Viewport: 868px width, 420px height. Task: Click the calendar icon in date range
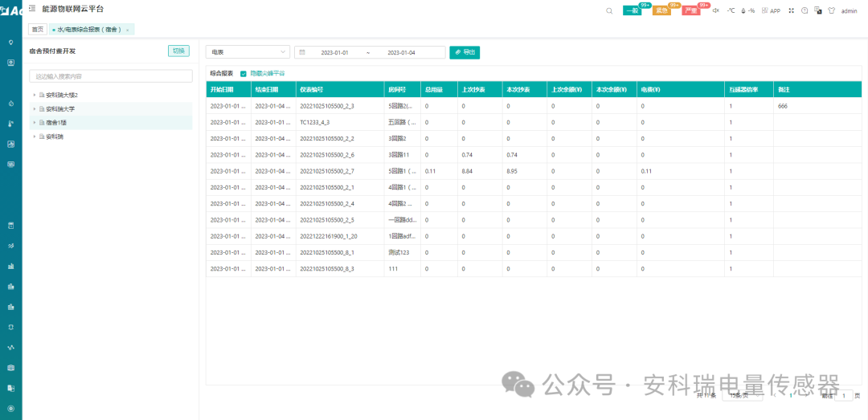302,52
